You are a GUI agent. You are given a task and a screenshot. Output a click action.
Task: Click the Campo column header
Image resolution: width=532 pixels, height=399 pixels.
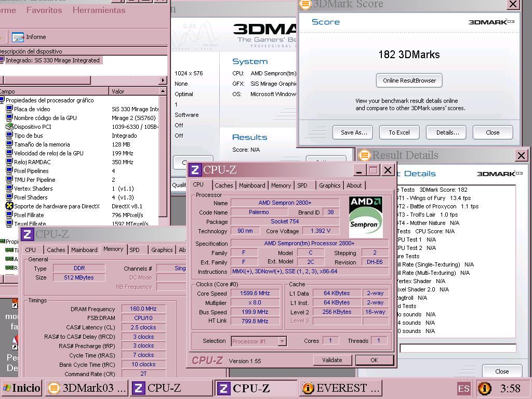(54, 91)
